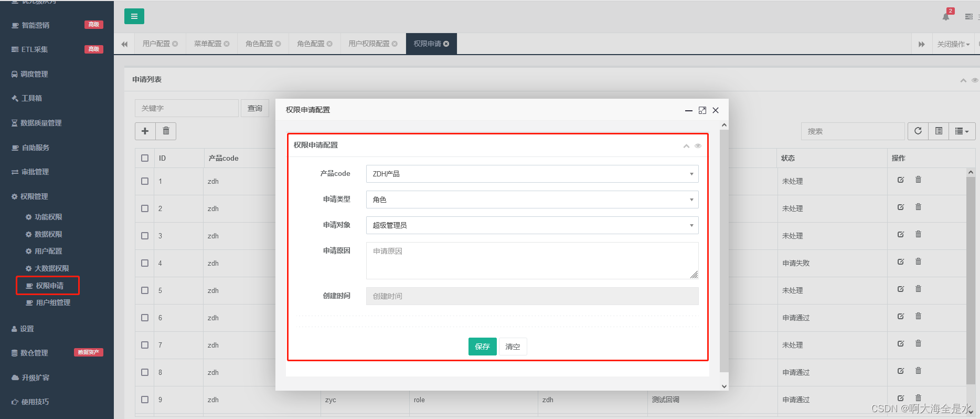Minimize the 权限申请配置 dialog
This screenshot has height=419, width=980.
point(689,110)
